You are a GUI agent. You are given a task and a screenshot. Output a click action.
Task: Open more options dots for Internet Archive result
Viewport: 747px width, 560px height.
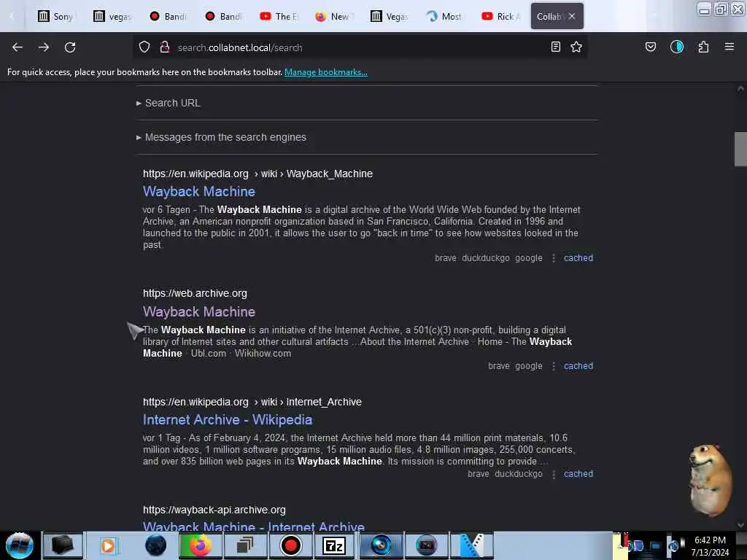(553, 474)
